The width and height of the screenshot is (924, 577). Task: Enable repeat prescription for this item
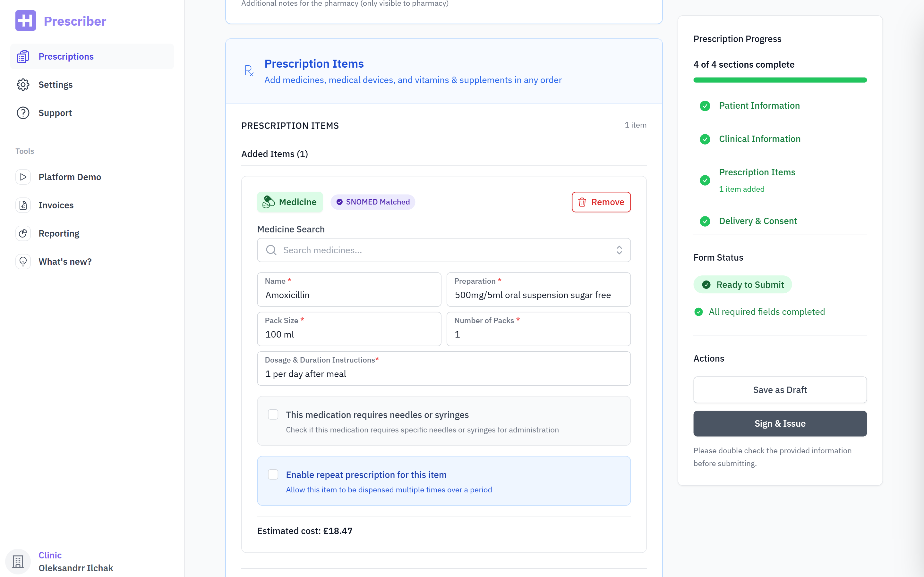273,474
